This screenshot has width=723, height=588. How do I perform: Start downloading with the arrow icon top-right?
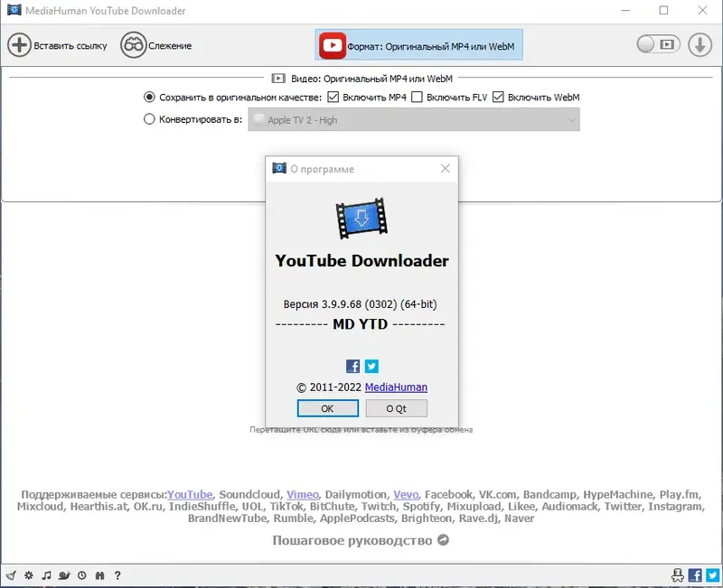700,44
